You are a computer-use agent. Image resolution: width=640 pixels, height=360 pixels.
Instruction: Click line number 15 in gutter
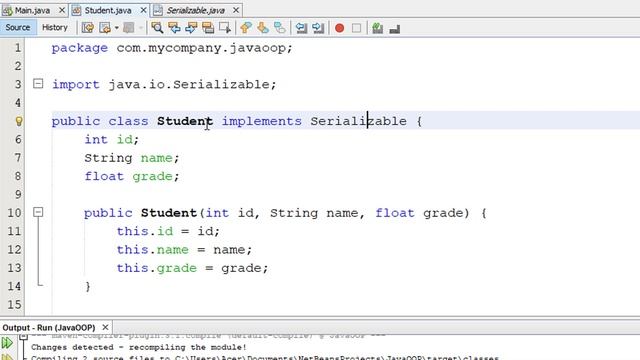click(14, 304)
